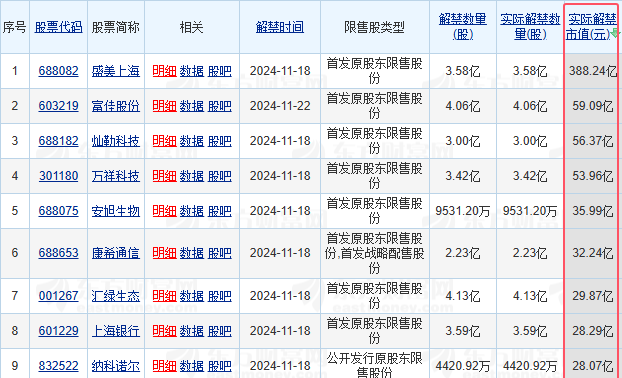View 数据 for 富佳股份

(192, 106)
